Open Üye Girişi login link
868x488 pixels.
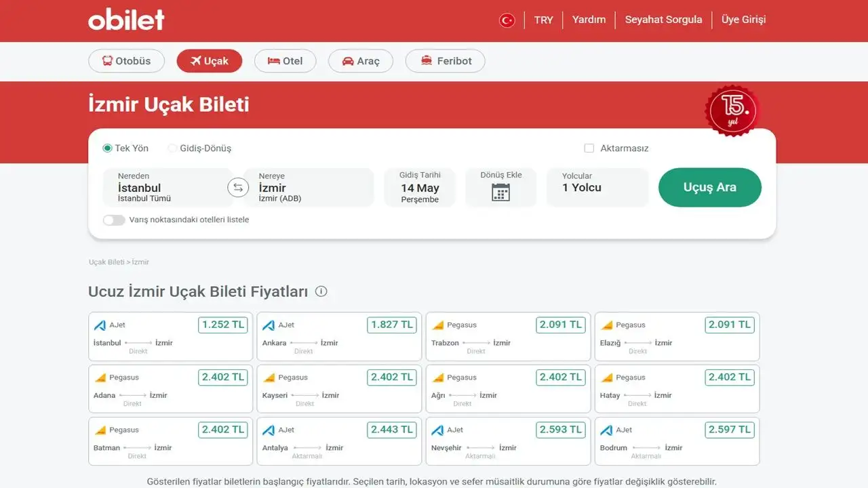coord(743,20)
